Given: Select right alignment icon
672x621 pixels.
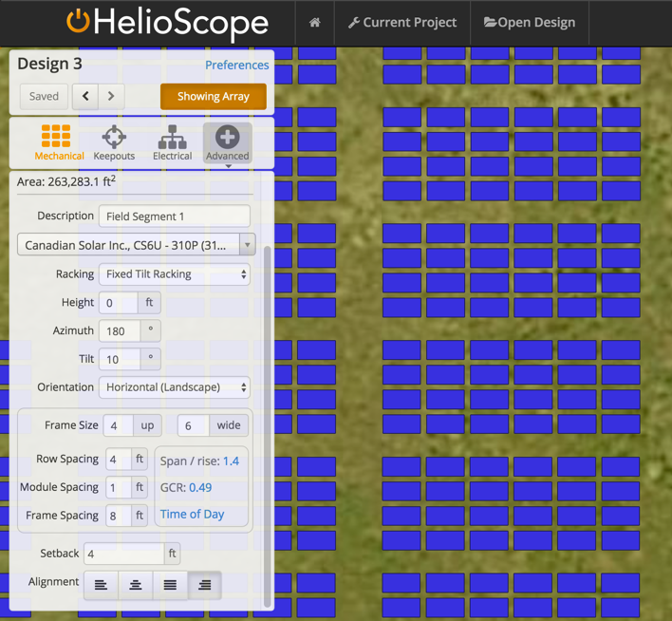Looking at the screenshot, I should tap(205, 585).
